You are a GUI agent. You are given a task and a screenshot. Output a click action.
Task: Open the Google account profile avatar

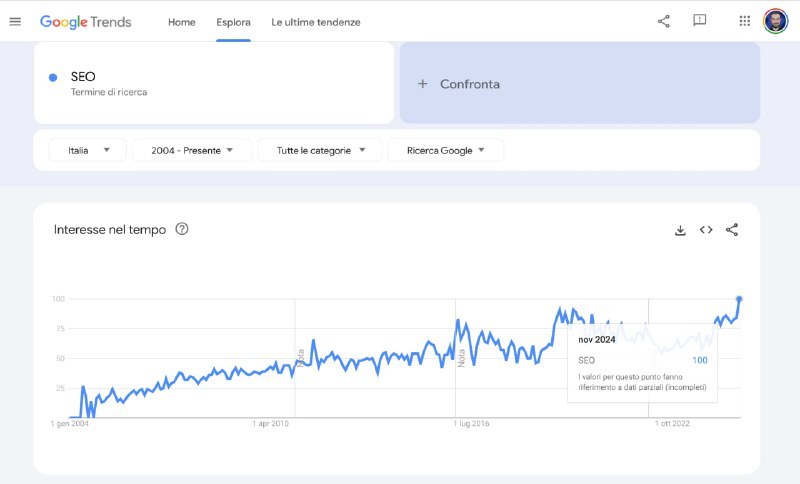coord(775,21)
